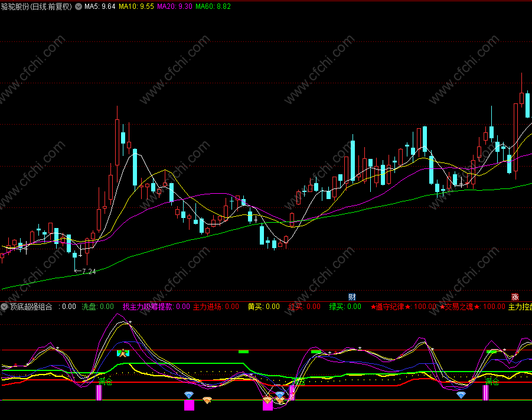
Task: Click the rightmost blue diamond signal
Action: (461, 395)
